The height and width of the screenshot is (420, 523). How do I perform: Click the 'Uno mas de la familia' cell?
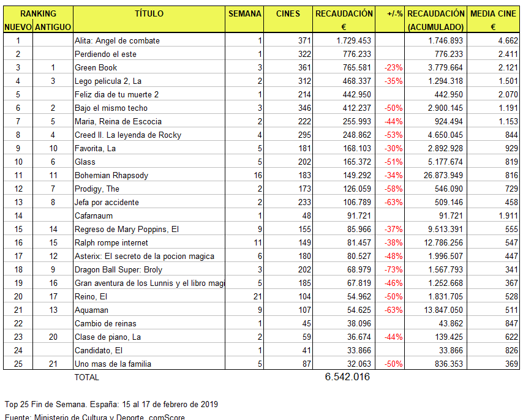pos(113,364)
